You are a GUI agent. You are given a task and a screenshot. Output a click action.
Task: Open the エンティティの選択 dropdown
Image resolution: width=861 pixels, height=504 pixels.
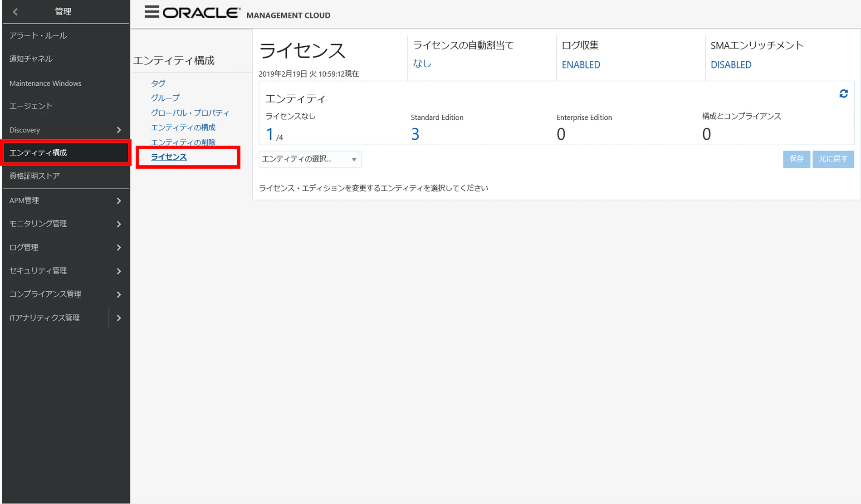coord(310,159)
